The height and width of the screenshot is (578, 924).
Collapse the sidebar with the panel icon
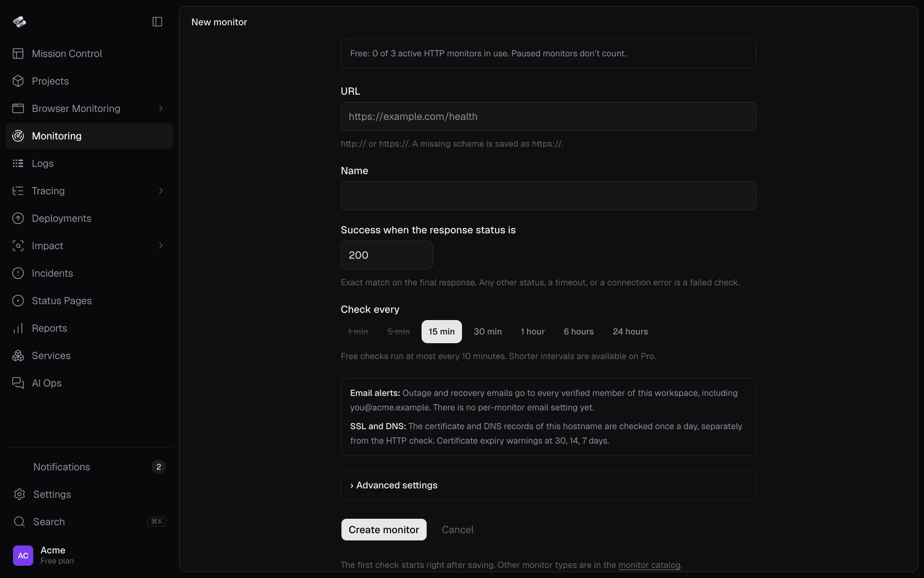tap(157, 22)
